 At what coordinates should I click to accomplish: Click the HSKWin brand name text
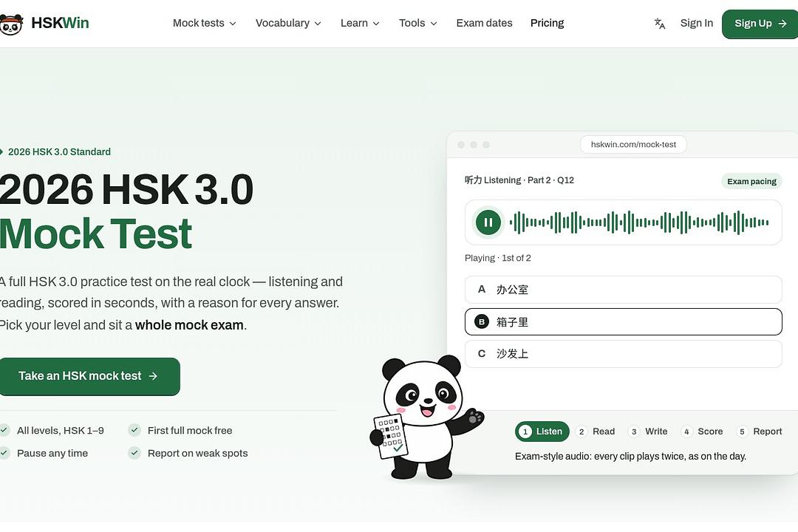[60, 24]
